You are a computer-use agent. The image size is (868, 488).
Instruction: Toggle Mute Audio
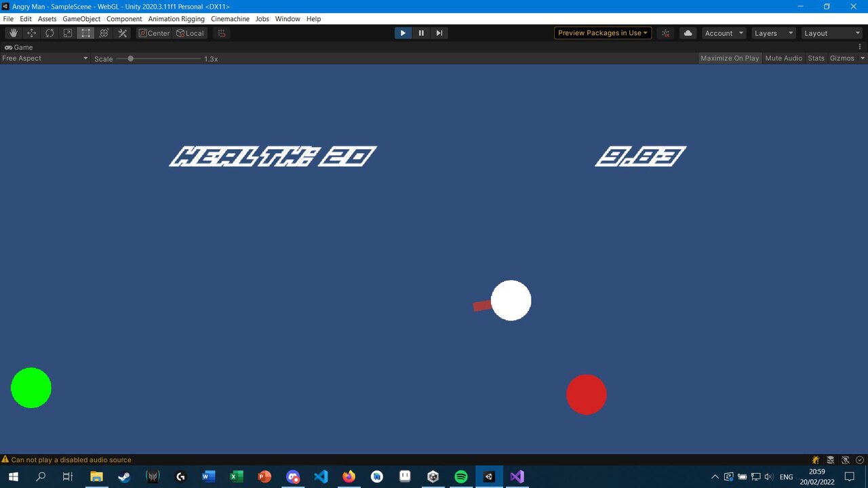[784, 58]
